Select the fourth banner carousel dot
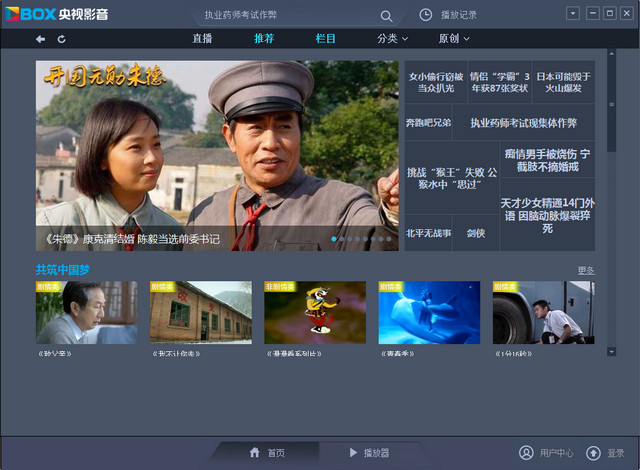Image resolution: width=640 pixels, height=470 pixels. 358,239
